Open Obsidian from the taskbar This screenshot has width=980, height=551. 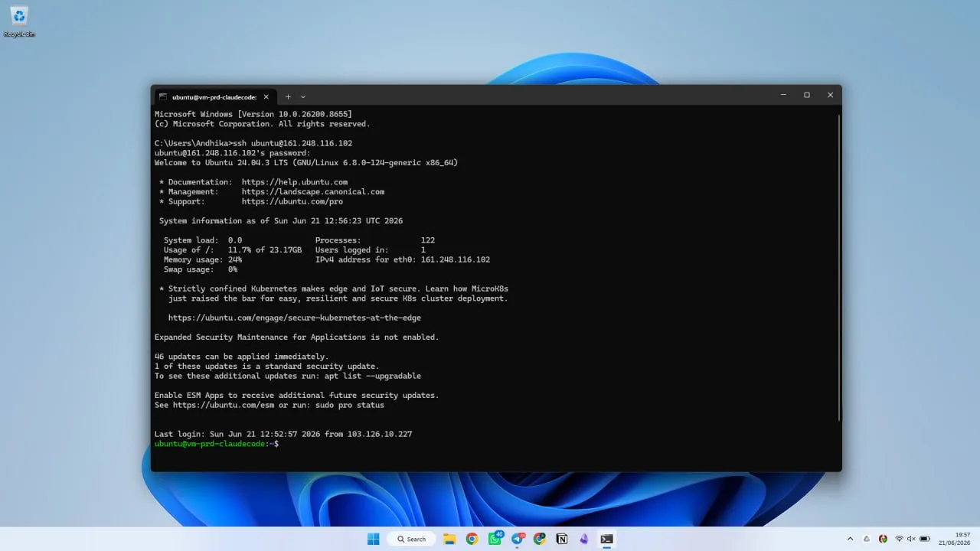(584, 539)
